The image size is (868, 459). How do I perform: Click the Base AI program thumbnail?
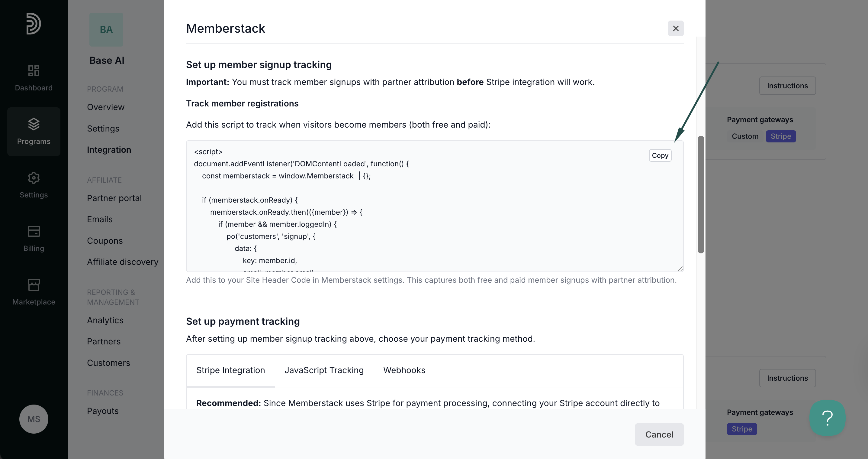tap(106, 30)
